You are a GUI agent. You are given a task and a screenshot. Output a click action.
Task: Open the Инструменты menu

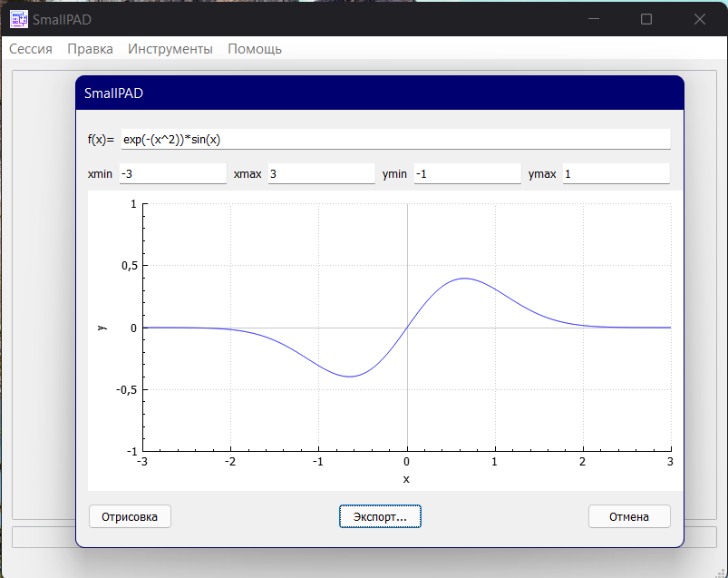click(170, 49)
